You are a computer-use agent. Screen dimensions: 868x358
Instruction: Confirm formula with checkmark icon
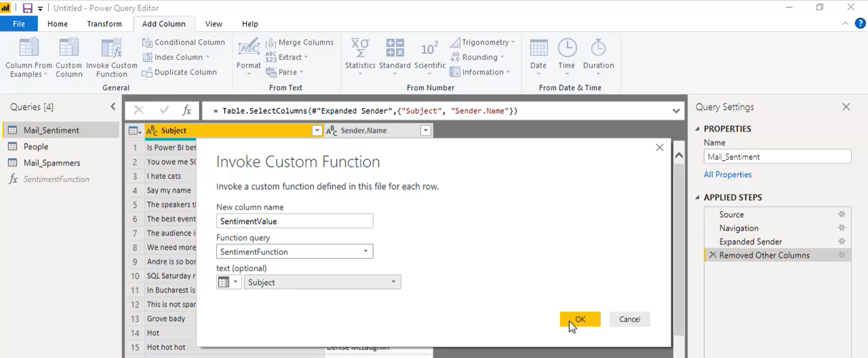164,110
